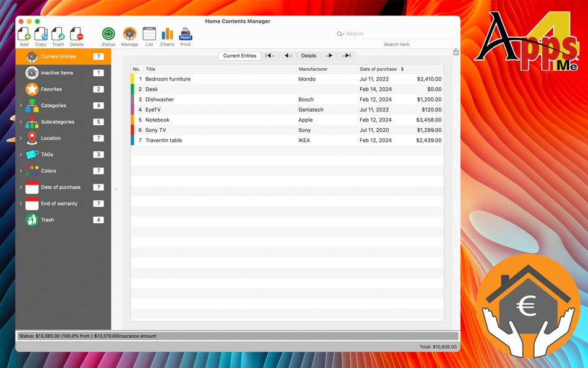Select the green color bar beside Desk
The width and height of the screenshot is (588, 368).
tap(131, 89)
